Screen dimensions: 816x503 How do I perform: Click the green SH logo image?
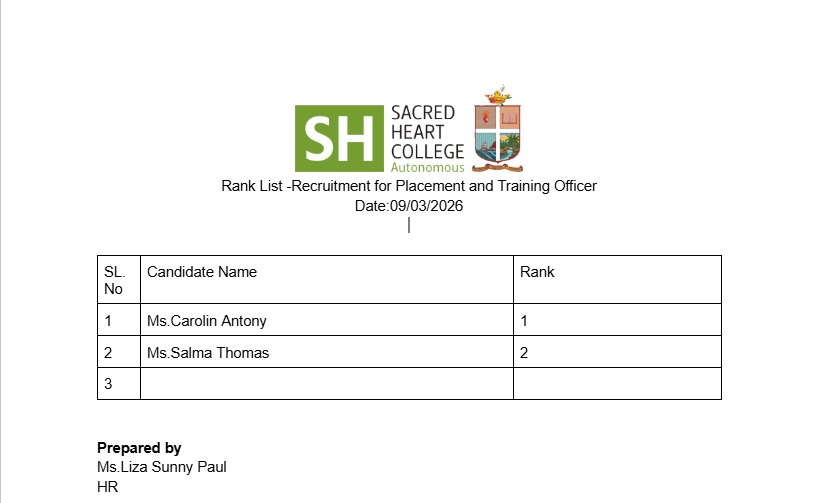(339, 138)
